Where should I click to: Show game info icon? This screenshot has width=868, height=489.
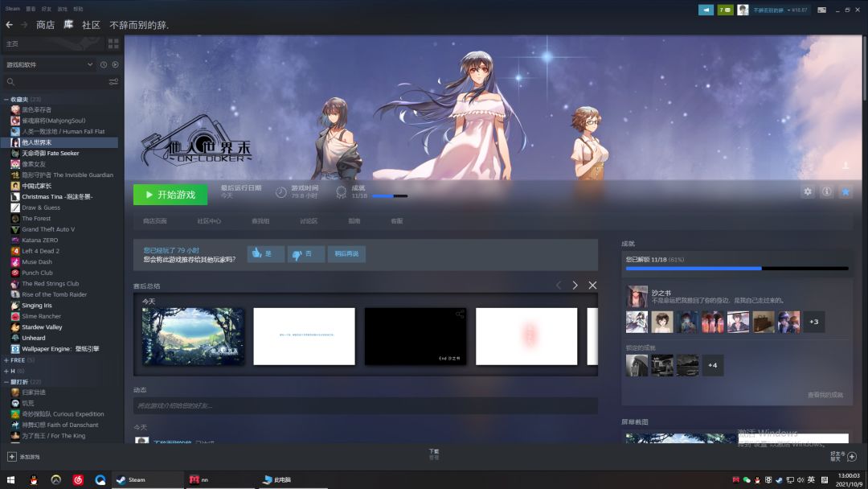(x=826, y=191)
